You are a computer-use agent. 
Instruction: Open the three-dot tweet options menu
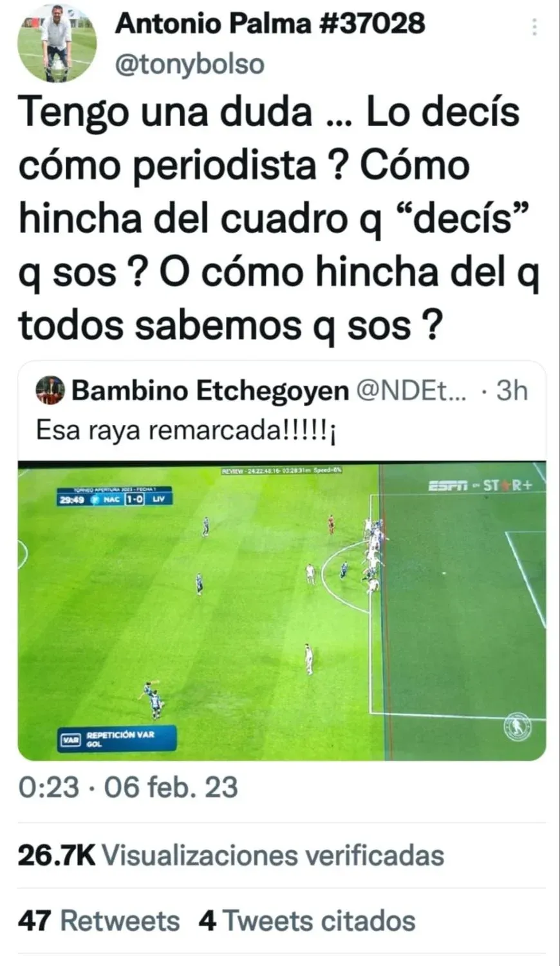click(534, 27)
